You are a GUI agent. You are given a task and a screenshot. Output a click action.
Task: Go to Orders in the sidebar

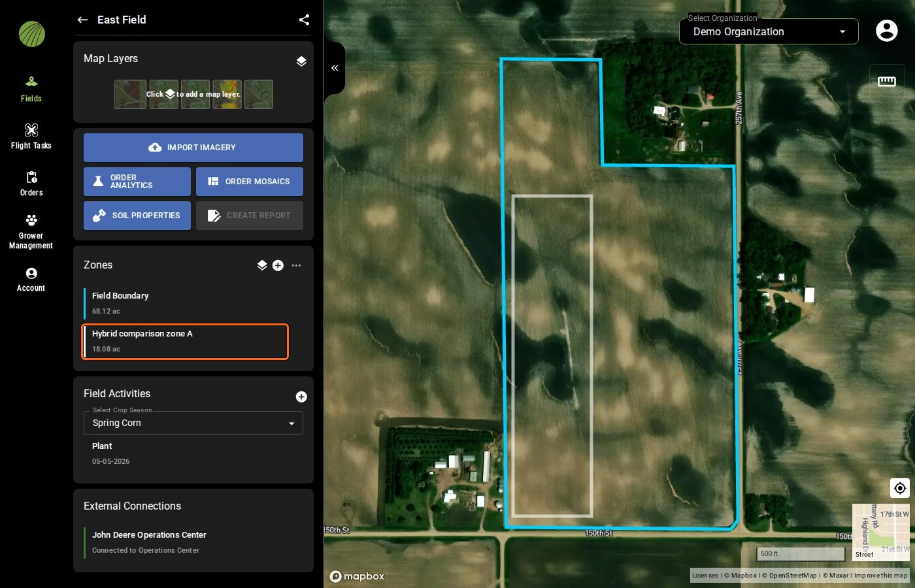coord(31,184)
